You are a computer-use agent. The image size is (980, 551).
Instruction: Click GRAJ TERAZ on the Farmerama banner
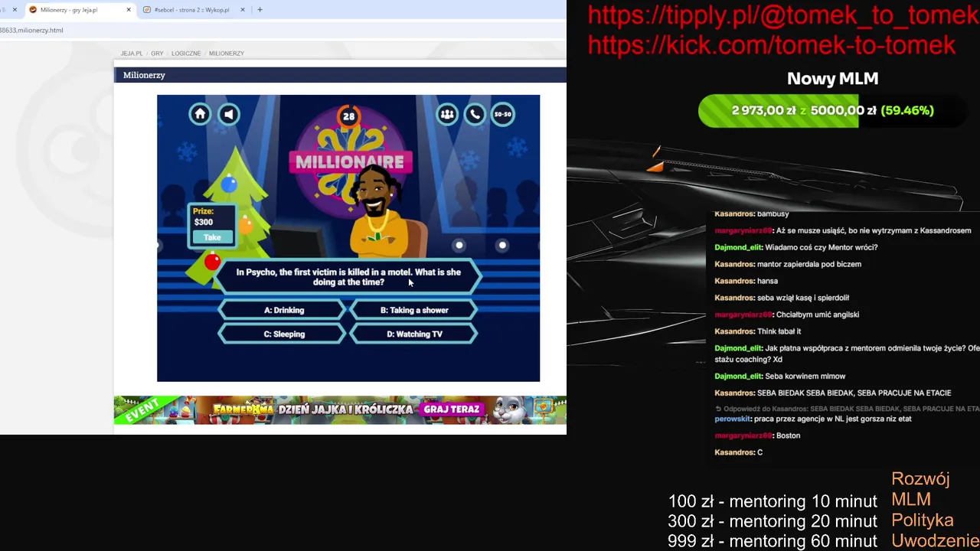[x=452, y=409]
